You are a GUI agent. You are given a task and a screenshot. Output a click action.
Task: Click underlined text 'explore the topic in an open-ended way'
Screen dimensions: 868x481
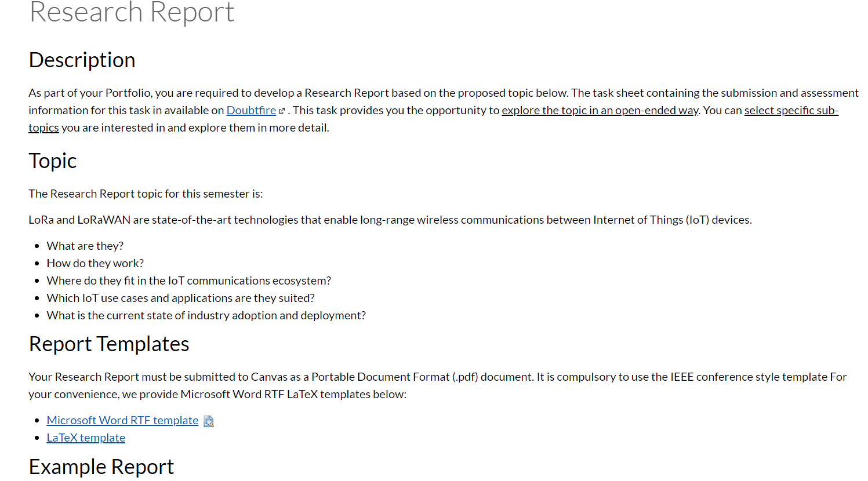[x=600, y=110]
